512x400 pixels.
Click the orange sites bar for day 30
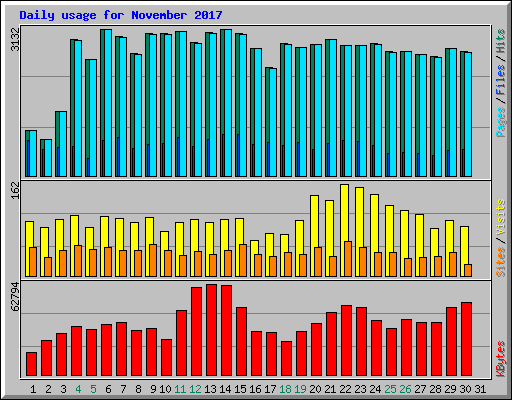(x=468, y=270)
